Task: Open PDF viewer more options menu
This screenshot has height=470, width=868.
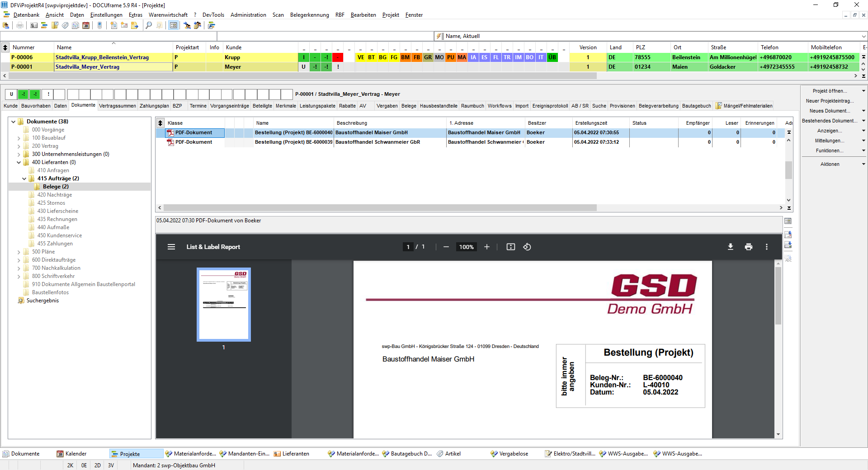Action: (x=766, y=247)
